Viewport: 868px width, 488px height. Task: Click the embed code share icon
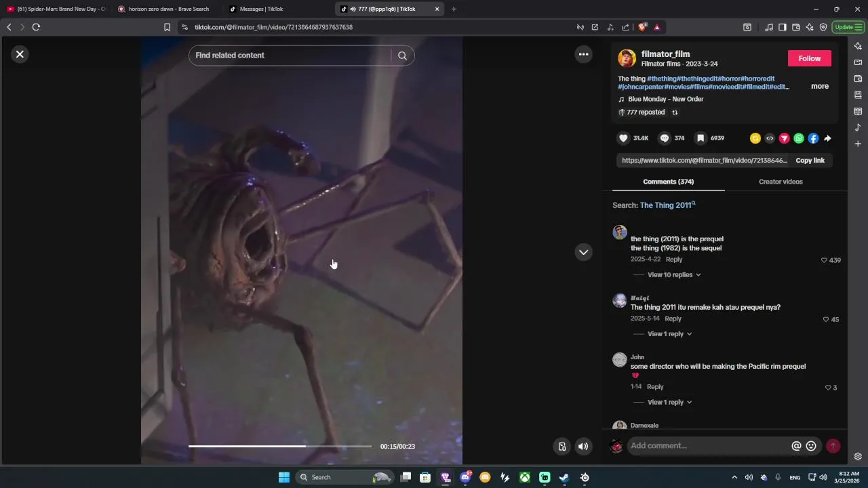(770, 138)
